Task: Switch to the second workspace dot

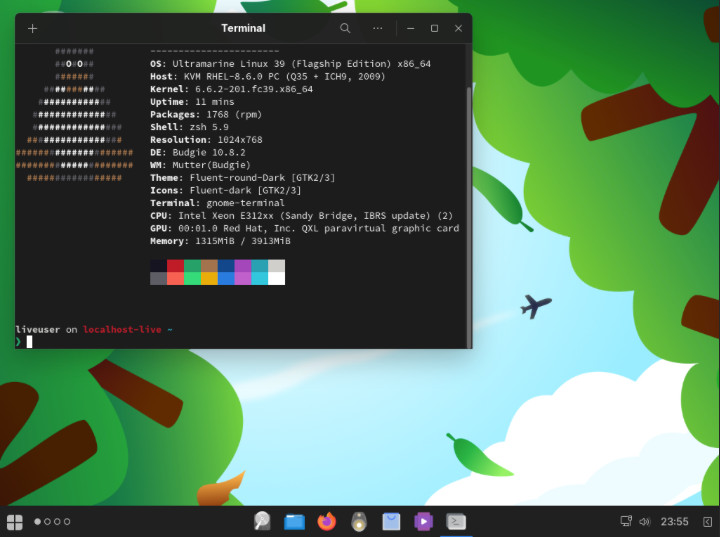Action: (47, 521)
